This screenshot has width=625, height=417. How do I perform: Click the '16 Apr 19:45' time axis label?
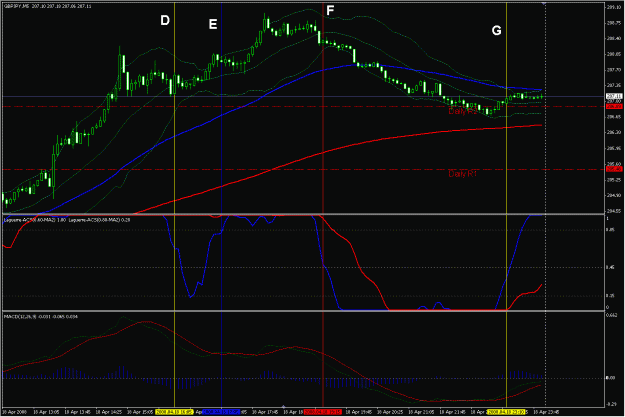[x=359, y=412]
